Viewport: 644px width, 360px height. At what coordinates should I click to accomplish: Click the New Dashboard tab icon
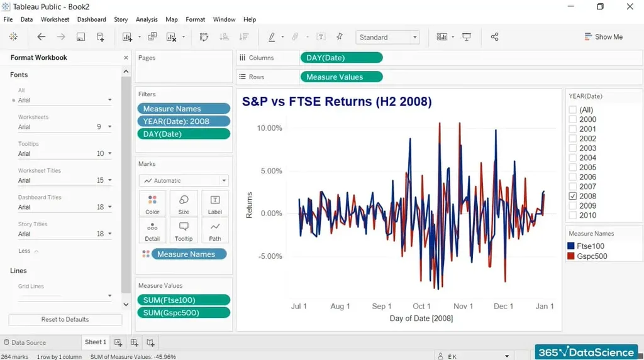click(x=135, y=342)
